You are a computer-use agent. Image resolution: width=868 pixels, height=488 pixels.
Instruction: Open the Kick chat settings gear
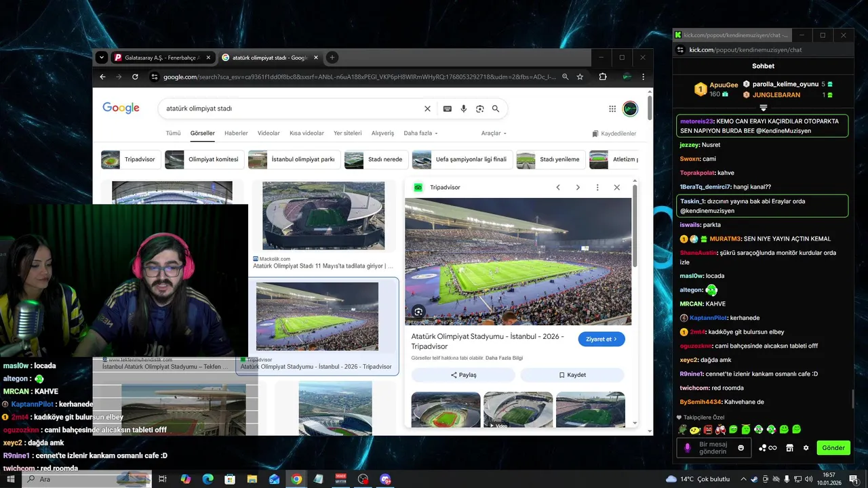pyautogui.click(x=806, y=448)
